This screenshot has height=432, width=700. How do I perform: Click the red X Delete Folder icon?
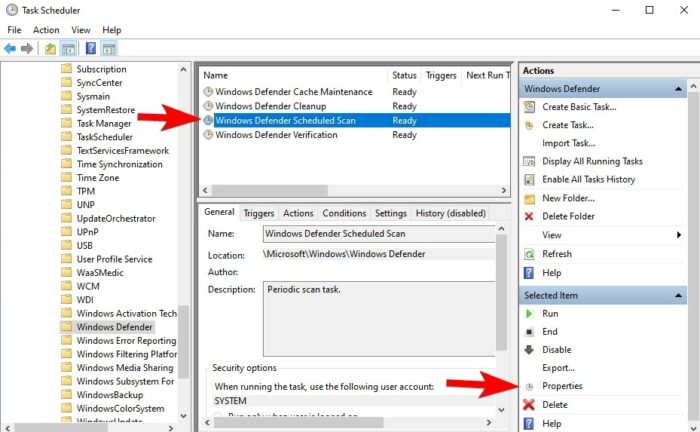tap(529, 216)
